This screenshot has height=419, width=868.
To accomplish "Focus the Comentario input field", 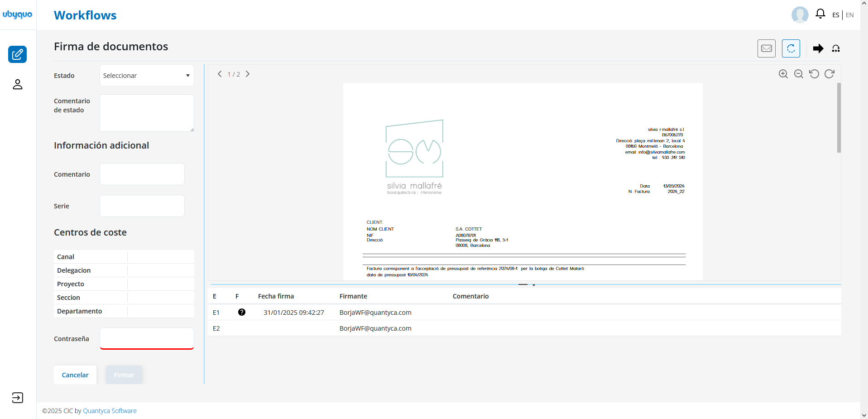I will [142, 174].
